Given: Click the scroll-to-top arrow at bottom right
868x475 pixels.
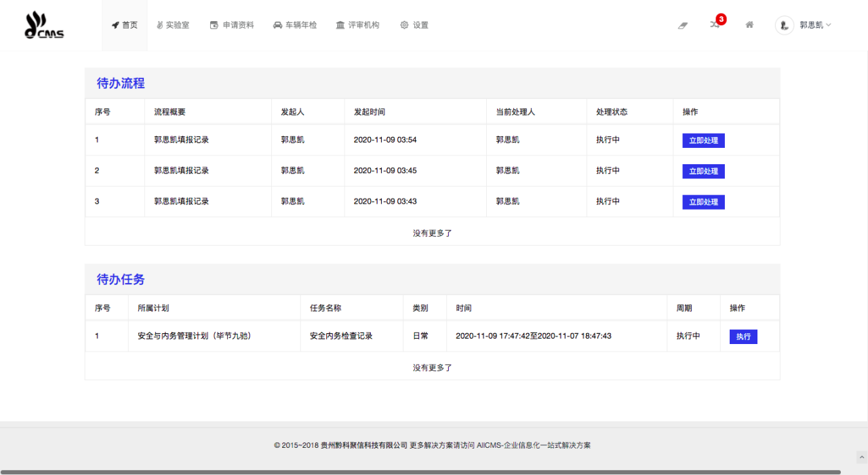Looking at the screenshot, I should 861,457.
